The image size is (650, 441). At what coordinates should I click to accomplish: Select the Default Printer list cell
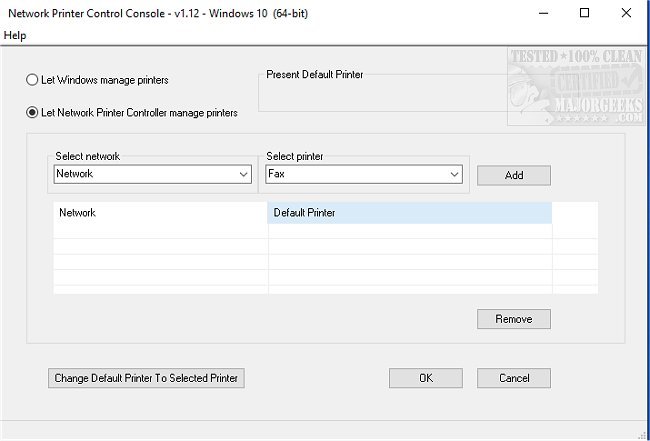[x=410, y=213]
